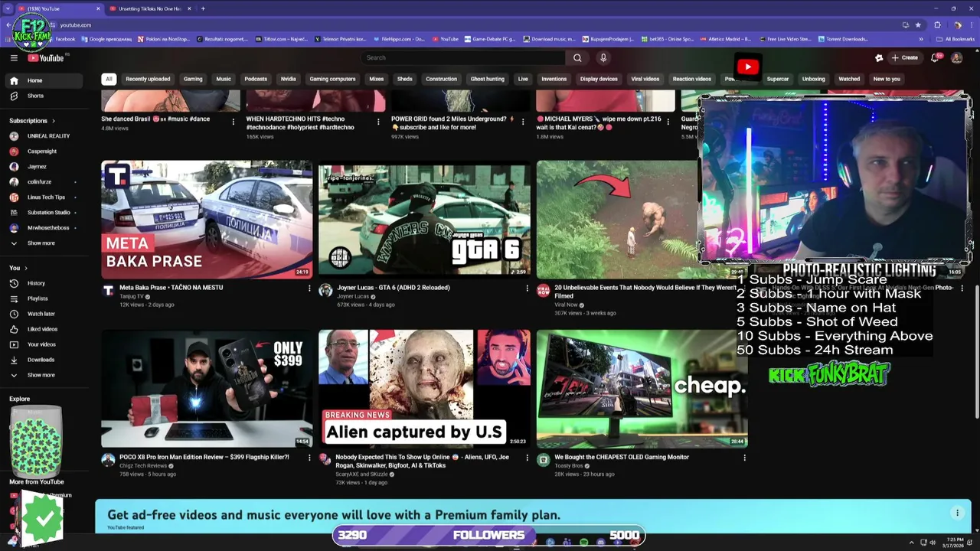Open History in the sidebar

(44, 283)
